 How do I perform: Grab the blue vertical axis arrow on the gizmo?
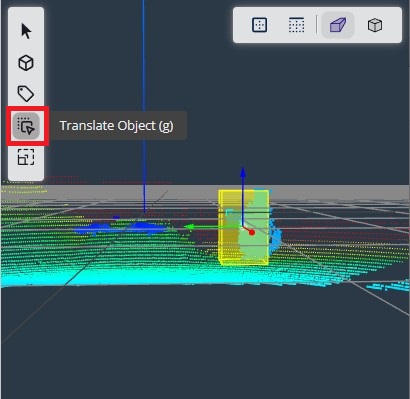(243, 173)
